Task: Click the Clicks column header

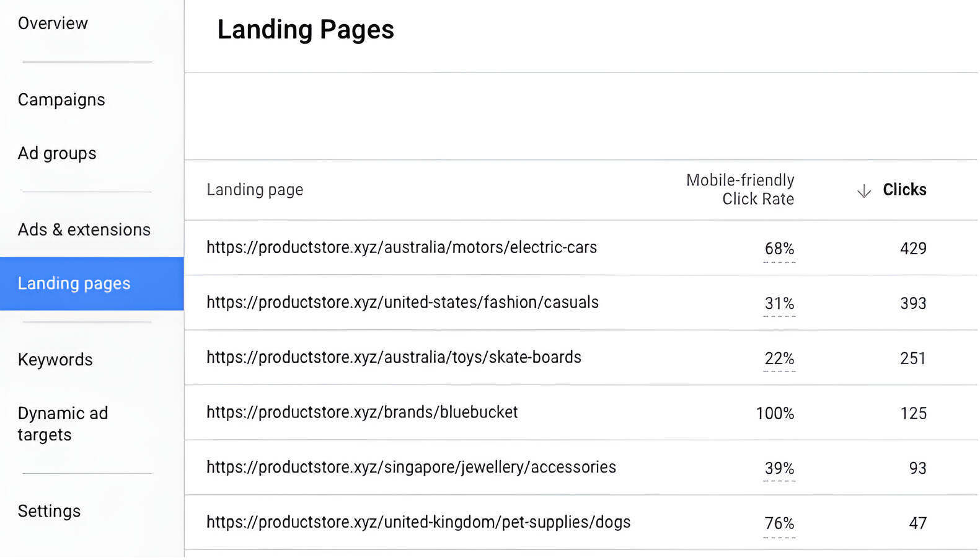Action: coord(904,190)
